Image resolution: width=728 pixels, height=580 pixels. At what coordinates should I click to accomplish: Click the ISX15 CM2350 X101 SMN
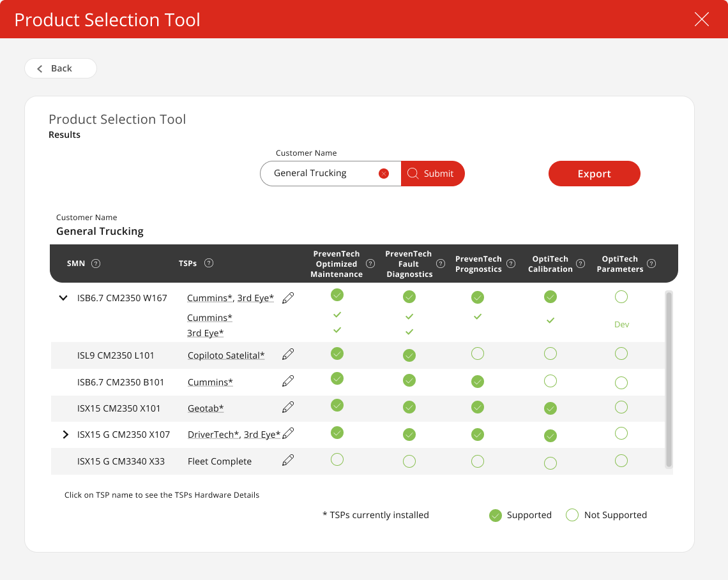[x=119, y=408]
